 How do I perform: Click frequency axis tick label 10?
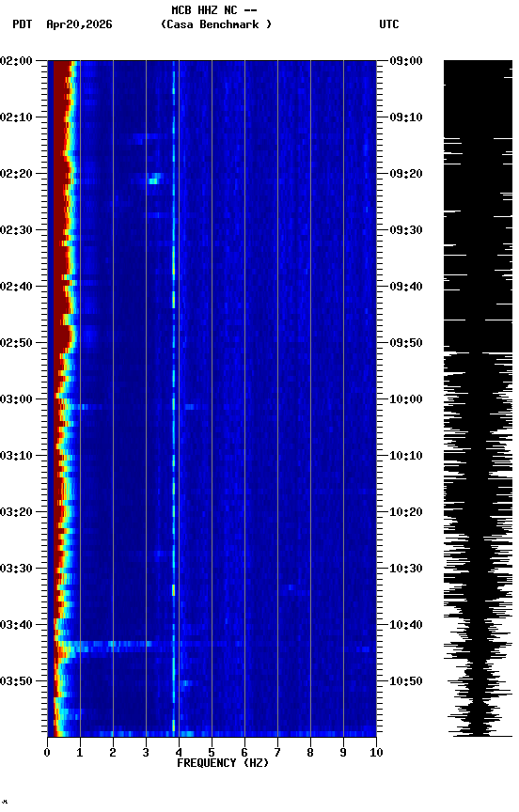pyautogui.click(x=376, y=753)
